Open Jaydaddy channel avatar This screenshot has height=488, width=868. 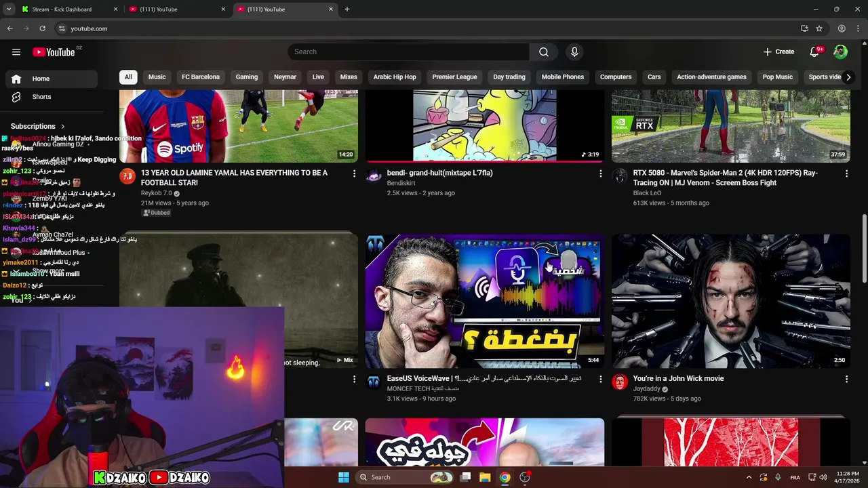point(620,382)
